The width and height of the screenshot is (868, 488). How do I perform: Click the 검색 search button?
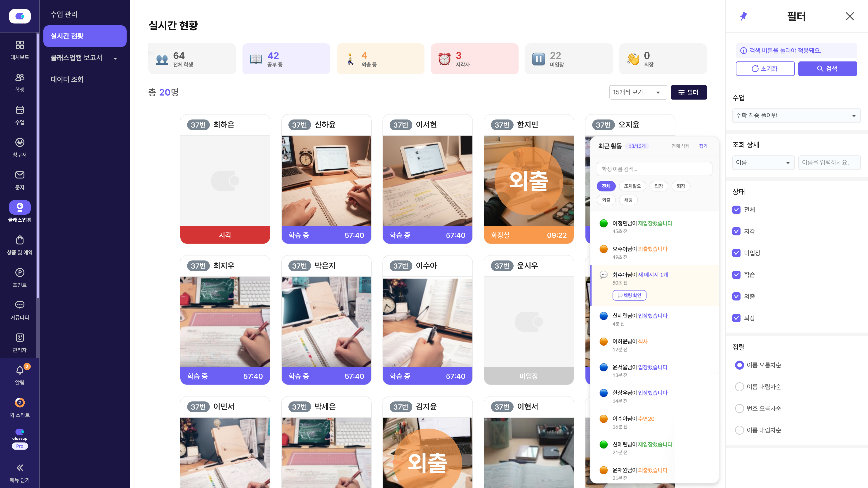click(x=827, y=69)
